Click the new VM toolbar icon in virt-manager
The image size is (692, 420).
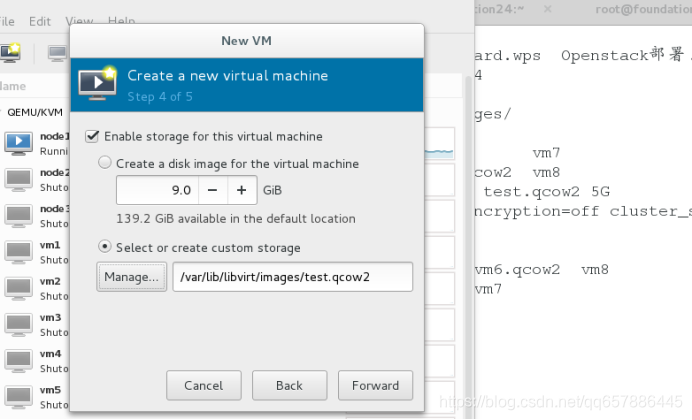pos(10,52)
